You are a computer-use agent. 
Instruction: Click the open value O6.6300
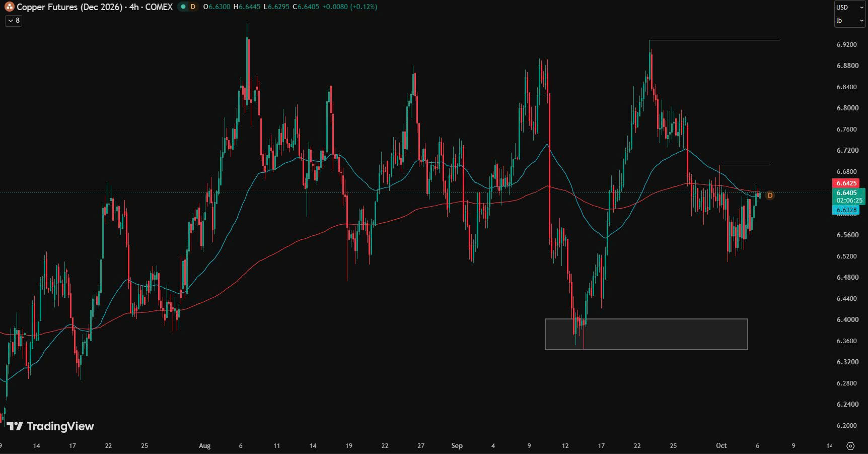(216, 7)
